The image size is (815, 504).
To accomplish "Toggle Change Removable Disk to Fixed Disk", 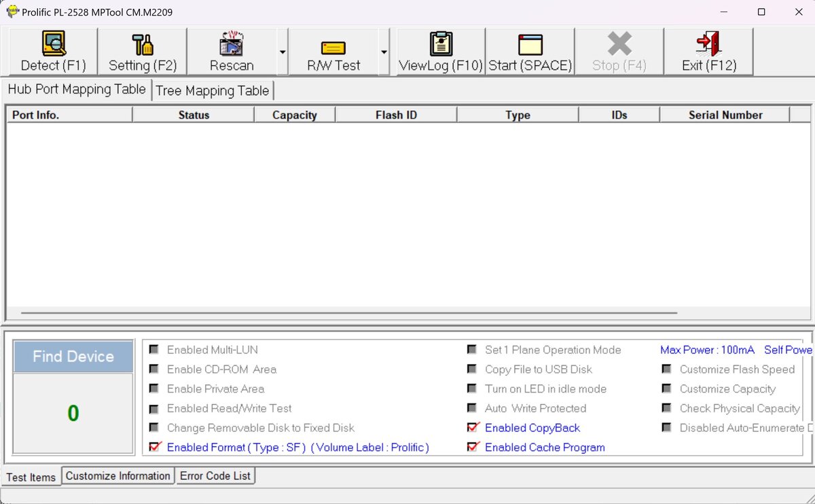I will [x=153, y=427].
